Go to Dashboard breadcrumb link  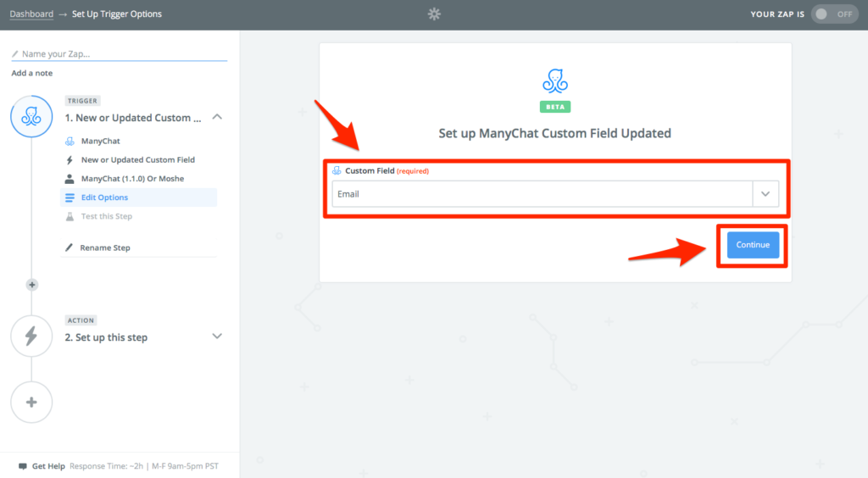tap(31, 14)
